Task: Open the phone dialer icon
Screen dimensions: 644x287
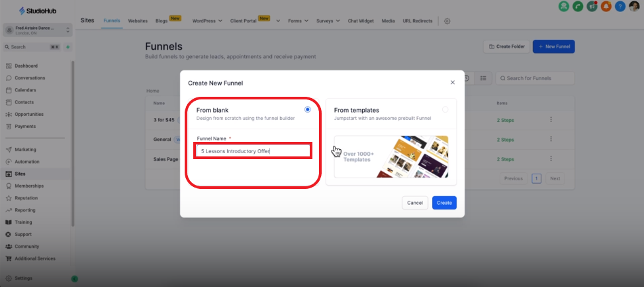Action: [578, 6]
